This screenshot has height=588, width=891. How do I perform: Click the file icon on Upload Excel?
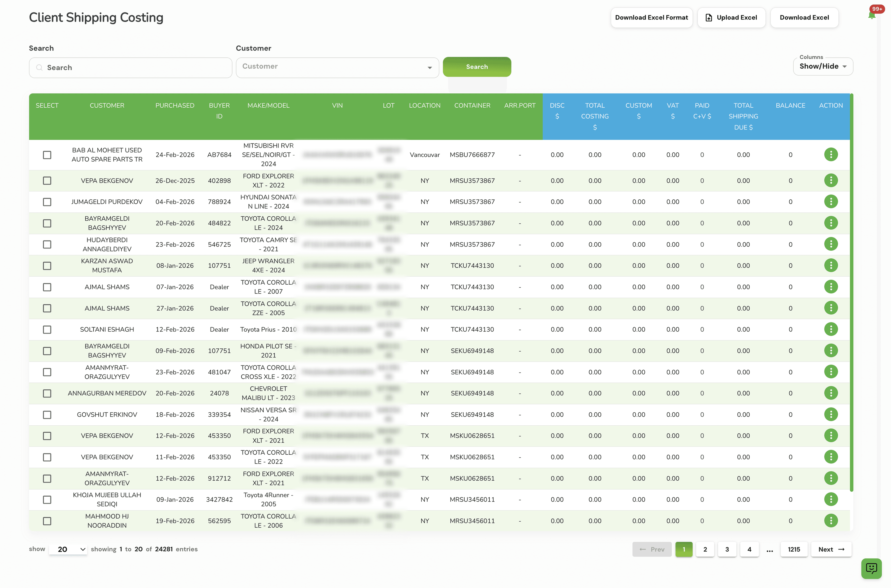[x=709, y=18]
